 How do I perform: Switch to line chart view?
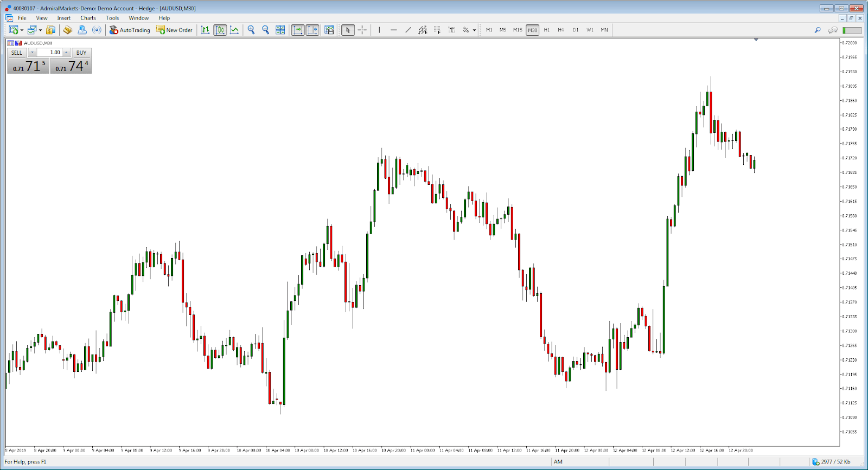tap(234, 30)
